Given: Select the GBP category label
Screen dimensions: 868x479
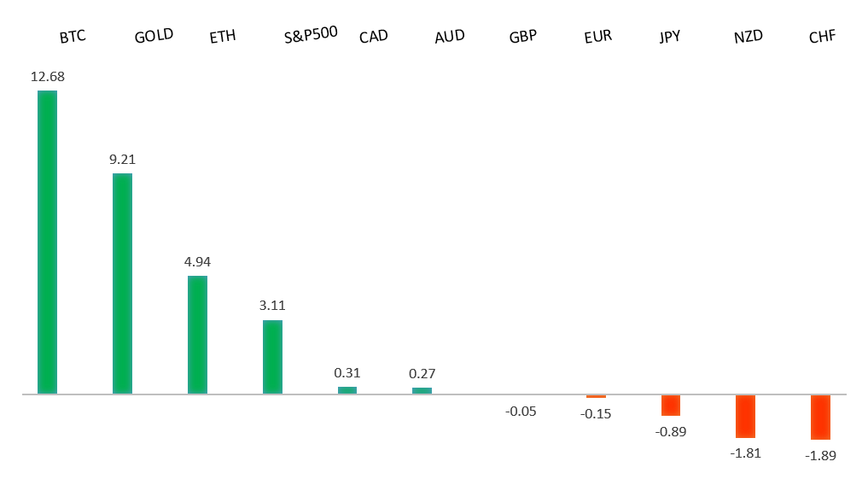Looking at the screenshot, I should click(x=522, y=37).
